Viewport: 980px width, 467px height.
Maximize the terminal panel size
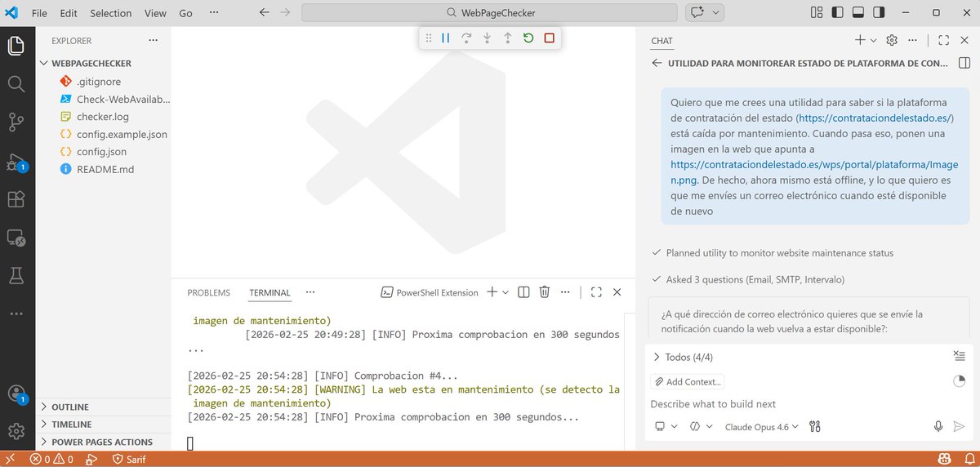click(596, 292)
